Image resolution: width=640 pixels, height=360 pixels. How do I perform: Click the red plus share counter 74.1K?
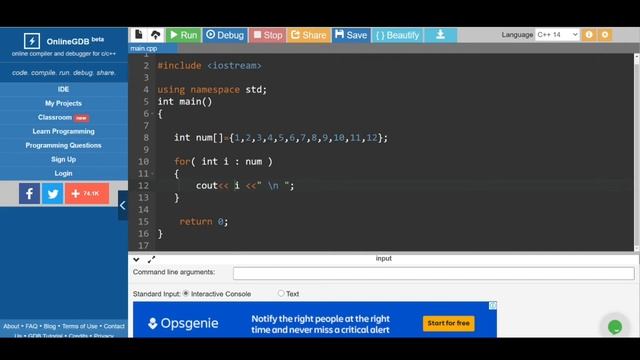pyautogui.click(x=87, y=193)
